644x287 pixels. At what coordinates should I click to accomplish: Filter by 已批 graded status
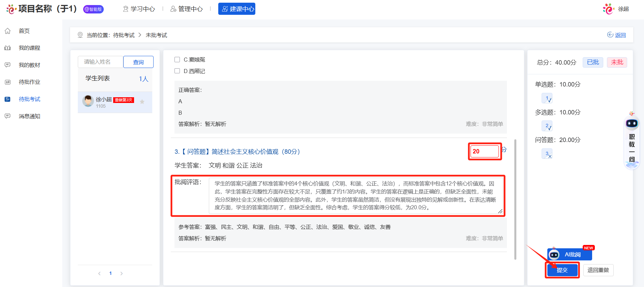point(592,62)
